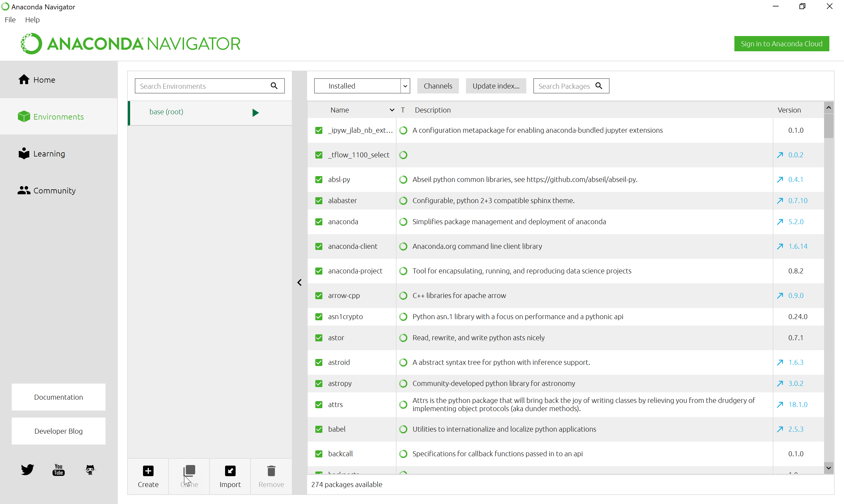Click the attrs version 18.1.0 link

[x=797, y=404]
